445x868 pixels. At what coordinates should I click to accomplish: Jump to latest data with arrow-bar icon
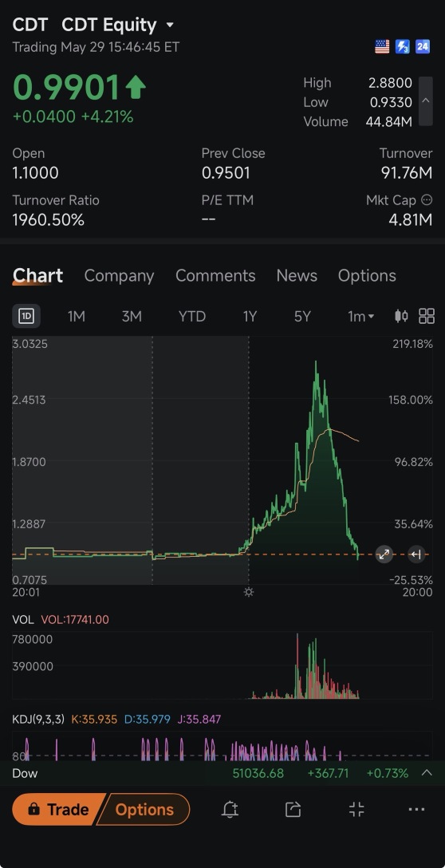(x=416, y=554)
